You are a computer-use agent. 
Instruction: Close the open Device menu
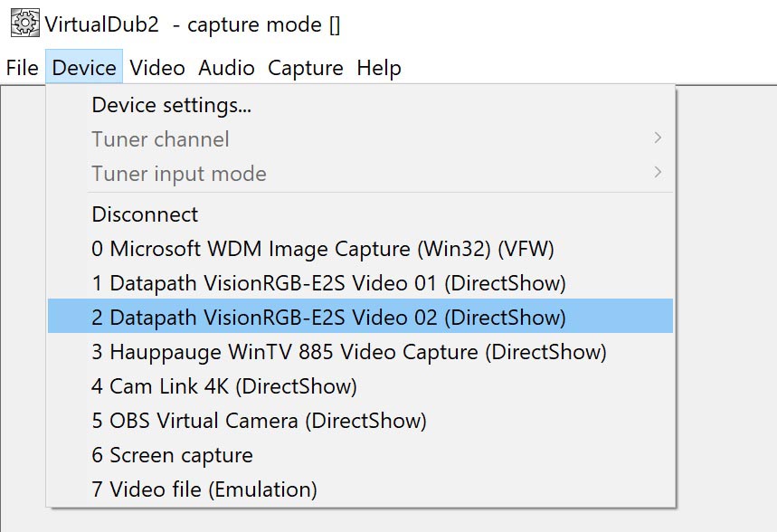pos(84,68)
